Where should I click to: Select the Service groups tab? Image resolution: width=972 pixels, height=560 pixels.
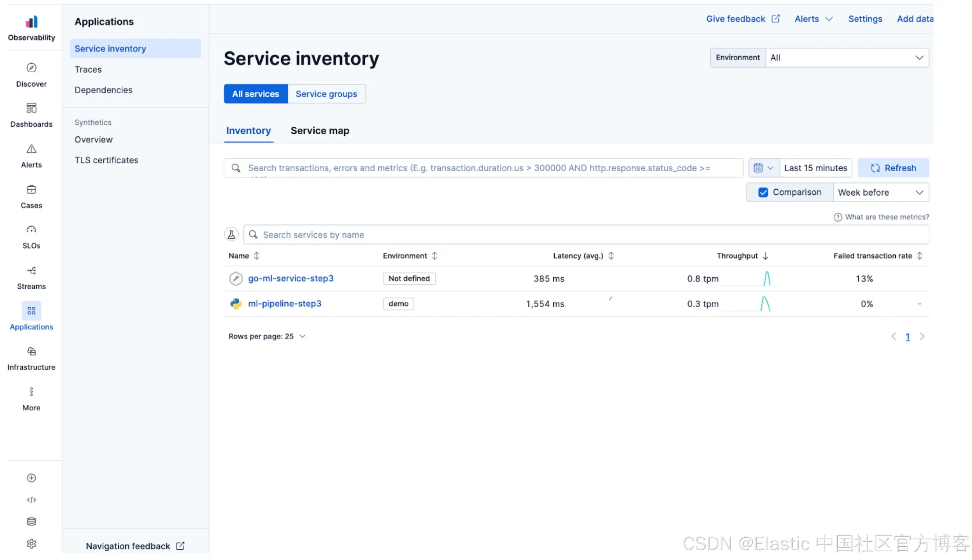tap(326, 94)
